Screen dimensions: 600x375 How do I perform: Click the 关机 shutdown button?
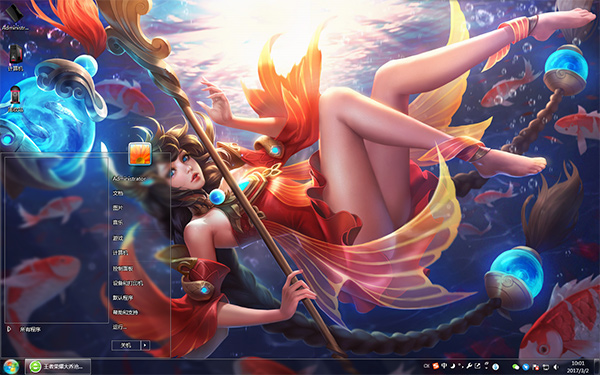[126, 345]
